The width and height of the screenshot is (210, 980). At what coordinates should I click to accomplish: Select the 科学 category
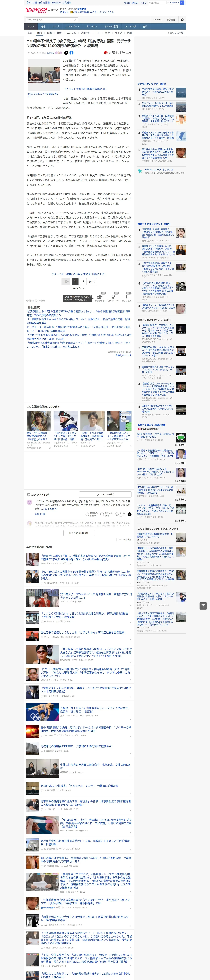pyautogui.click(x=107, y=33)
